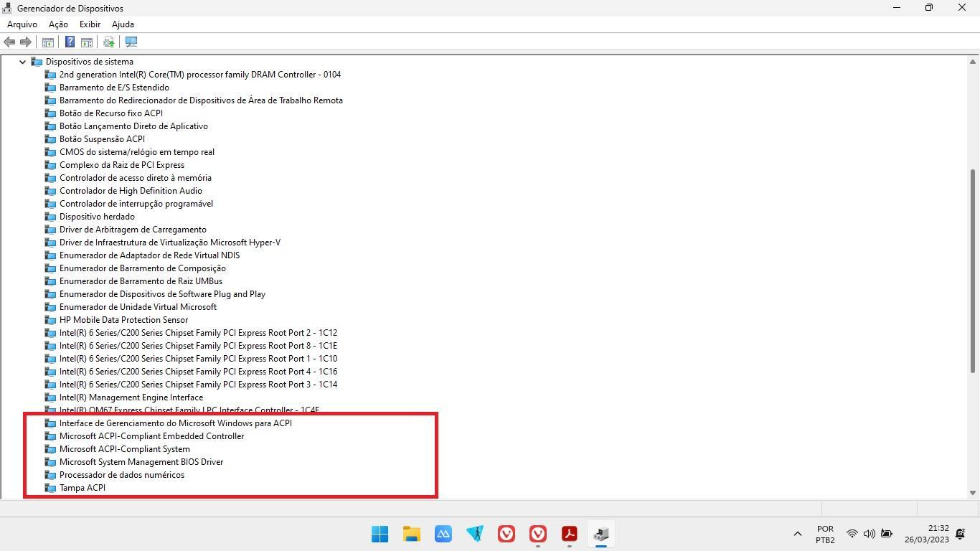
Task: Click the POR PTB2 keyboard language indicator
Action: click(825, 534)
